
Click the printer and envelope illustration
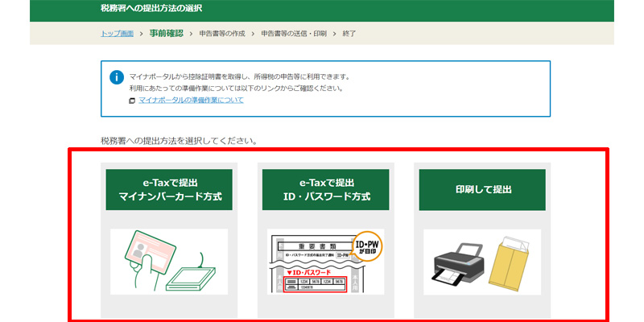point(482,262)
